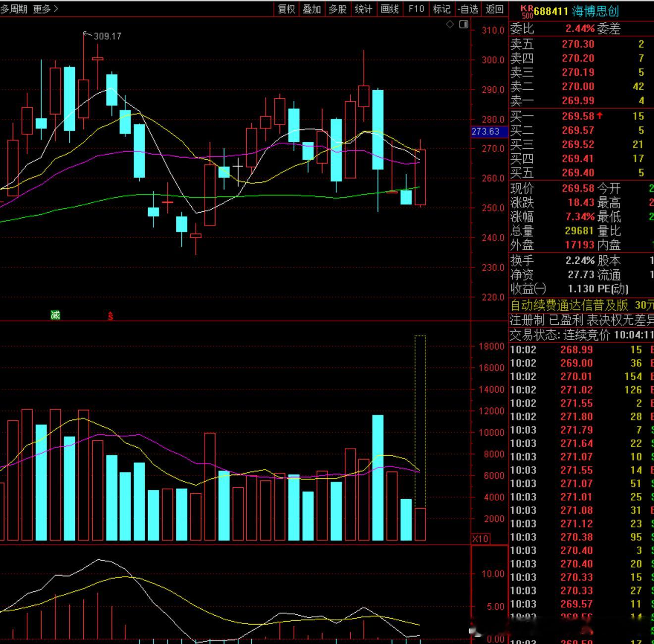Screen dimensions: 654x644
Task: Click 返回 to go back
Action: 494,9
